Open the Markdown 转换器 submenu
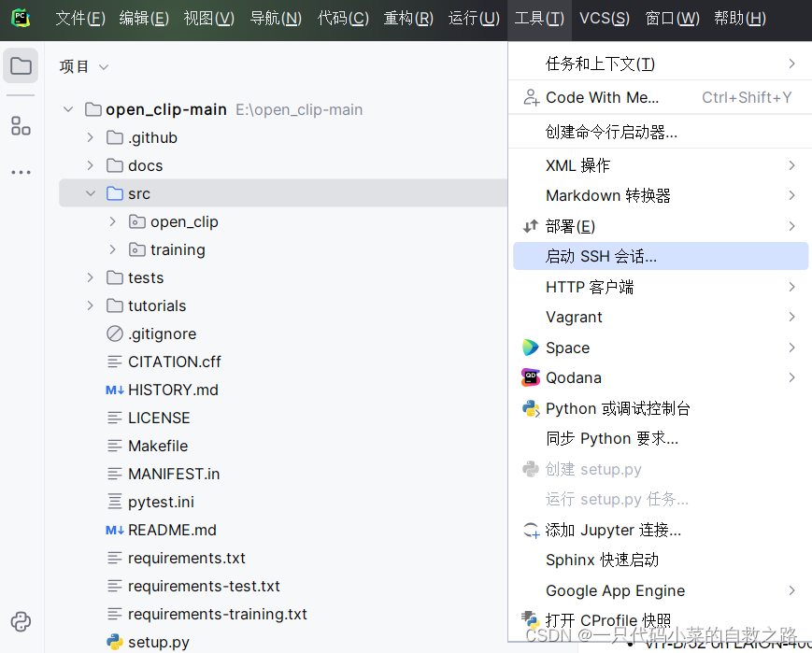Viewport: 812px width, 653px height. [661, 195]
